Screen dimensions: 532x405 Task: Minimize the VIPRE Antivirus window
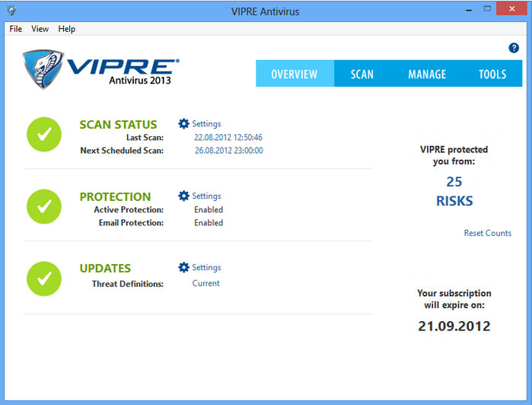(469, 9)
